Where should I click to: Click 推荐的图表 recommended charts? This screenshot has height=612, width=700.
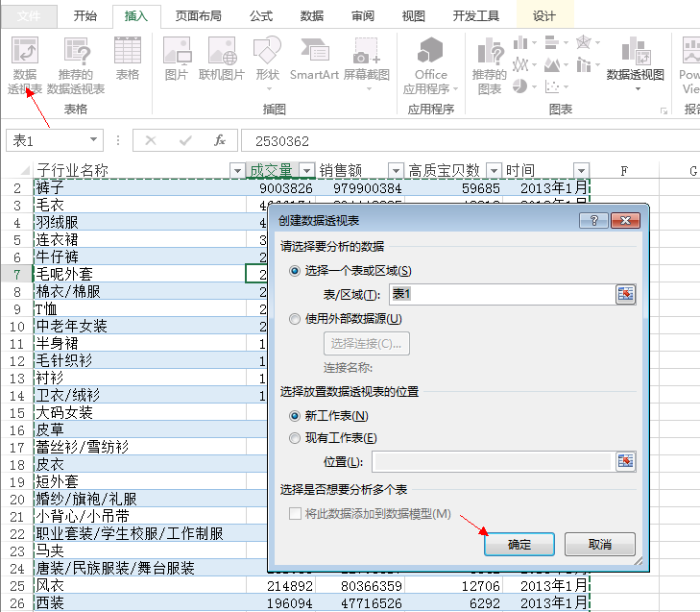pos(490,65)
